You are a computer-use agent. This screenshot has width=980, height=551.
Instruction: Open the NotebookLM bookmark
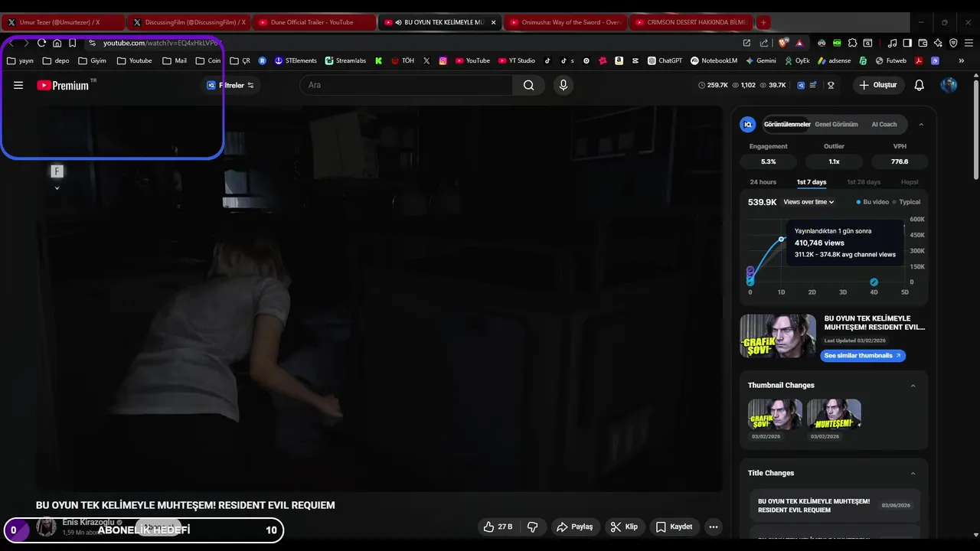pos(714,60)
